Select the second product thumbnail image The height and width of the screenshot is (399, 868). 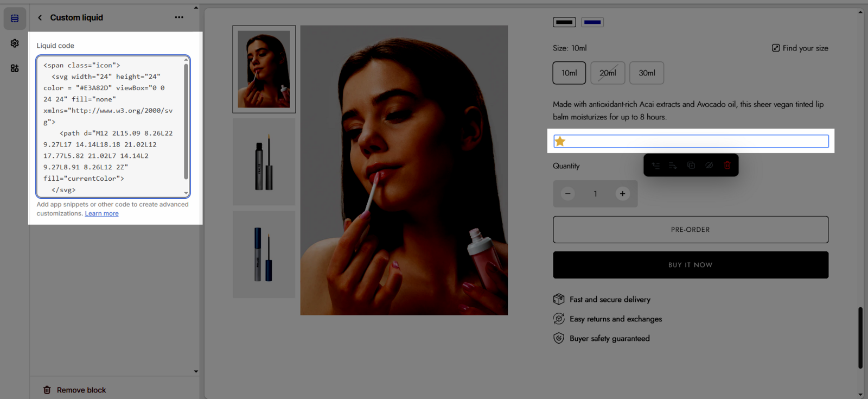(264, 162)
